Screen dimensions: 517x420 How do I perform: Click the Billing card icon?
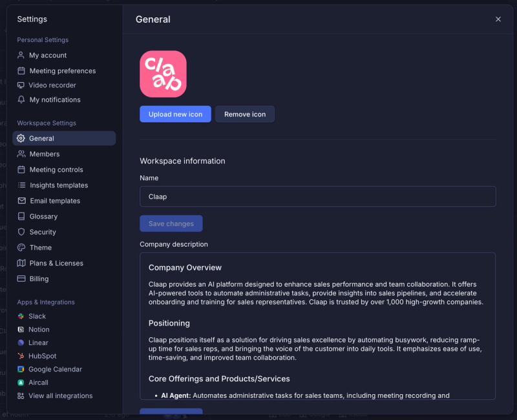click(21, 278)
